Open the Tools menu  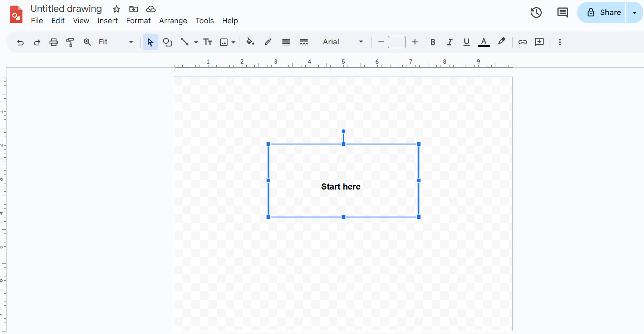[x=205, y=21]
